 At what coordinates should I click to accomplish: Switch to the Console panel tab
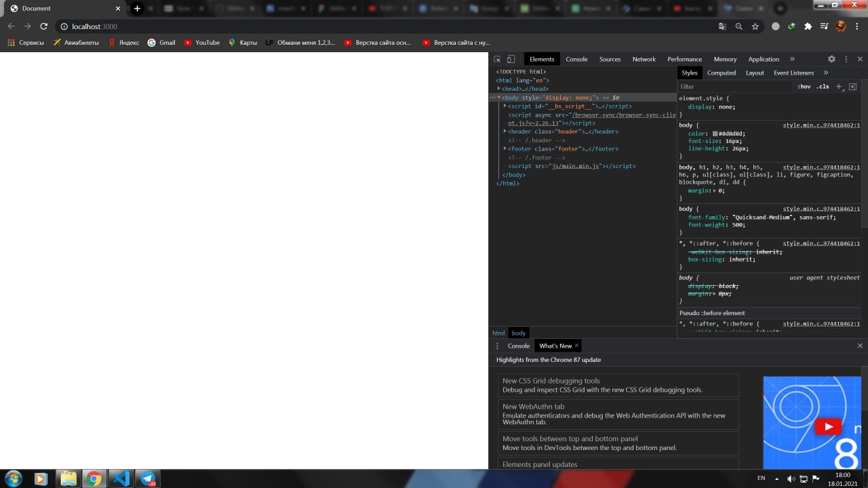pos(577,59)
